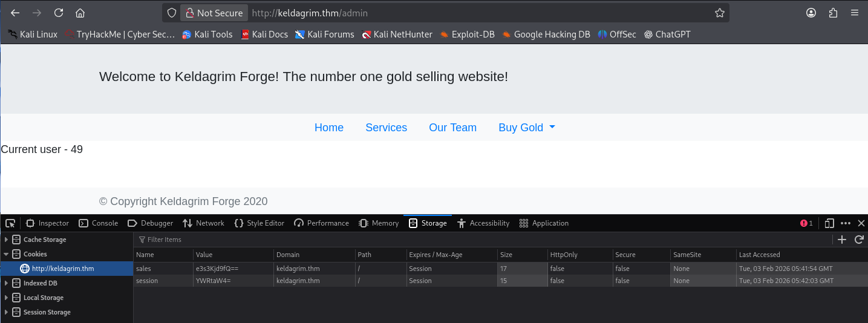The height and width of the screenshot is (323, 868).
Task: Activate the element picker icon in DevTools
Action: [x=10, y=223]
